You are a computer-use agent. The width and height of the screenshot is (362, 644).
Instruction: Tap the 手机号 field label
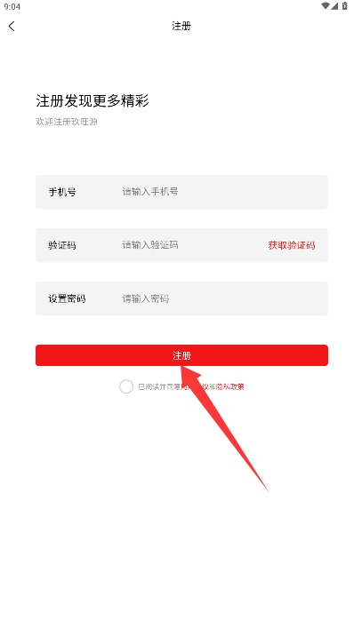click(x=62, y=192)
